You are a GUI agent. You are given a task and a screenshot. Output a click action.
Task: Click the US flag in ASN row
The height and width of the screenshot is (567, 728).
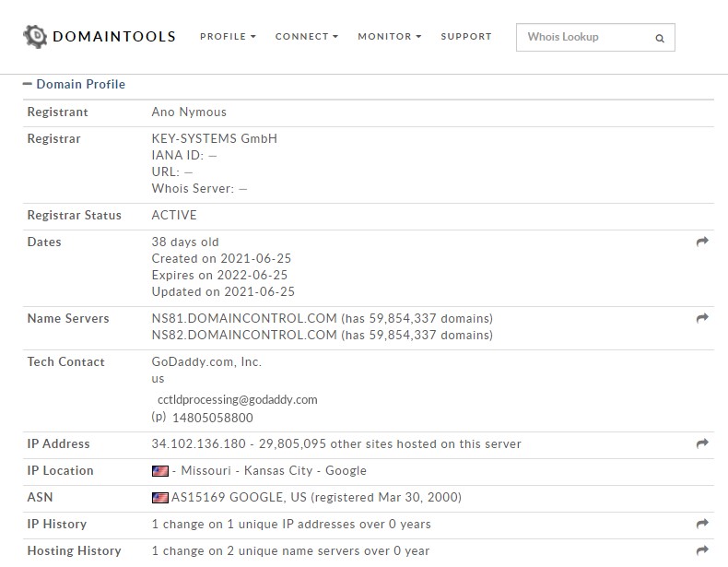click(x=160, y=498)
